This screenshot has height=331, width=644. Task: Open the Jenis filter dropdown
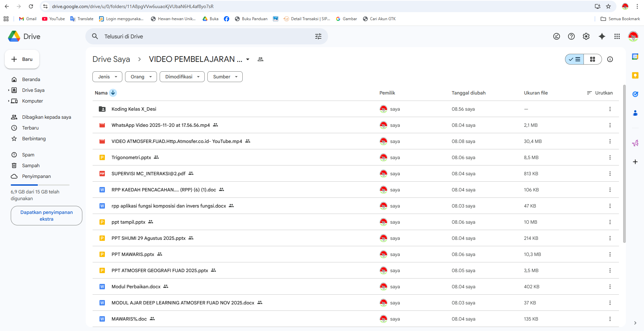(x=107, y=77)
